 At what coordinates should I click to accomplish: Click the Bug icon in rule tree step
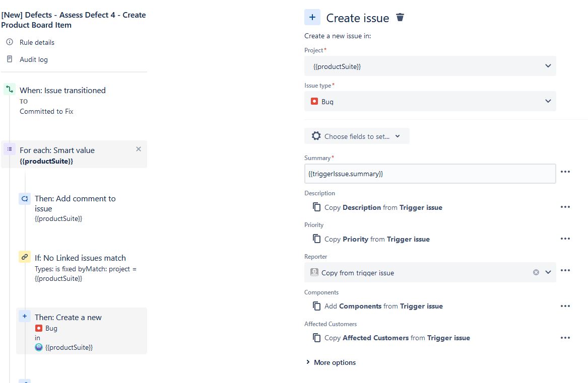tap(39, 328)
